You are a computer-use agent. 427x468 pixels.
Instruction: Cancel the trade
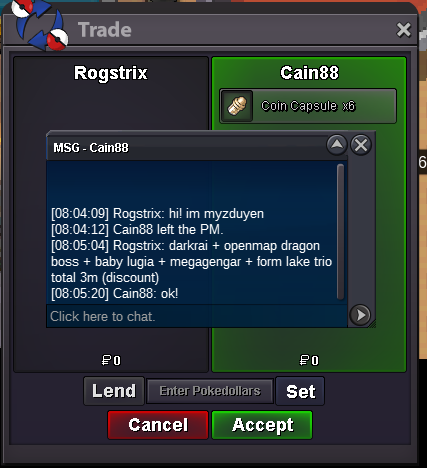tap(158, 425)
